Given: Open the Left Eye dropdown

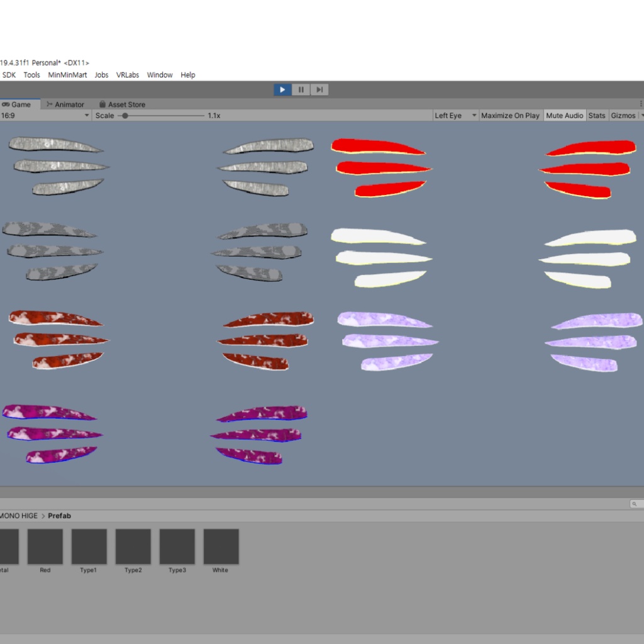Looking at the screenshot, I should (x=455, y=116).
